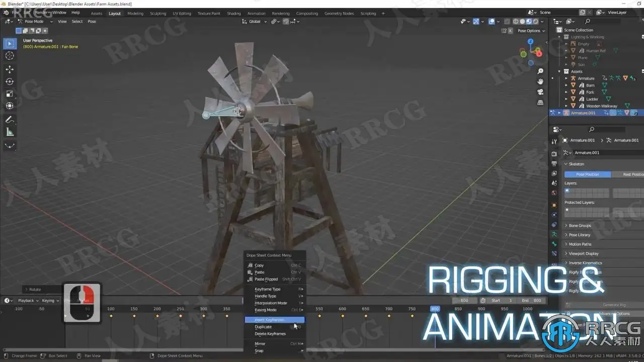Choose the Move tool
This screenshot has height=362, width=644.
[x=10, y=69]
